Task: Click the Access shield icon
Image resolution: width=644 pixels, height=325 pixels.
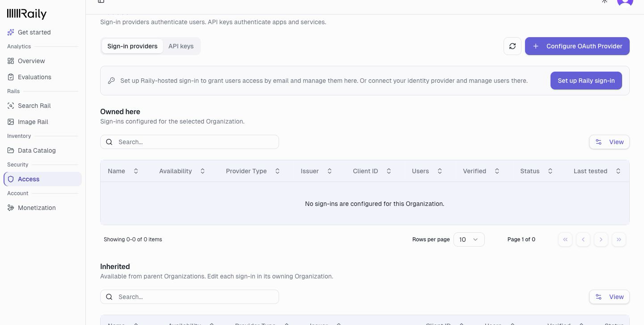Action: click(11, 179)
